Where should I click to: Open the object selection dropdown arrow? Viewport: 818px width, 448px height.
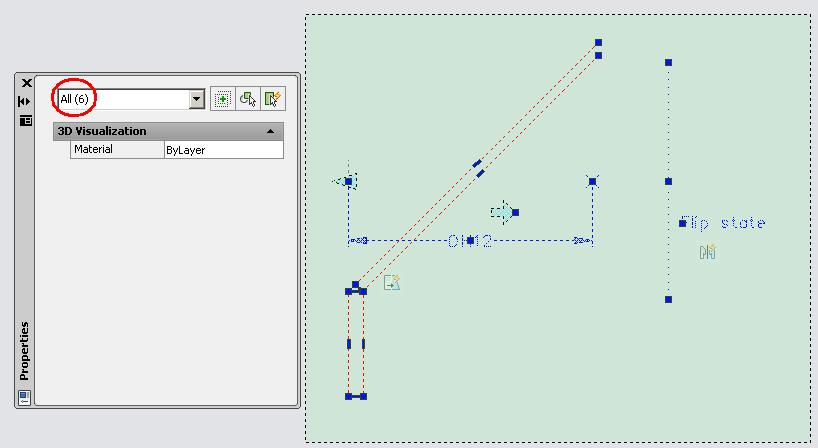(x=197, y=99)
